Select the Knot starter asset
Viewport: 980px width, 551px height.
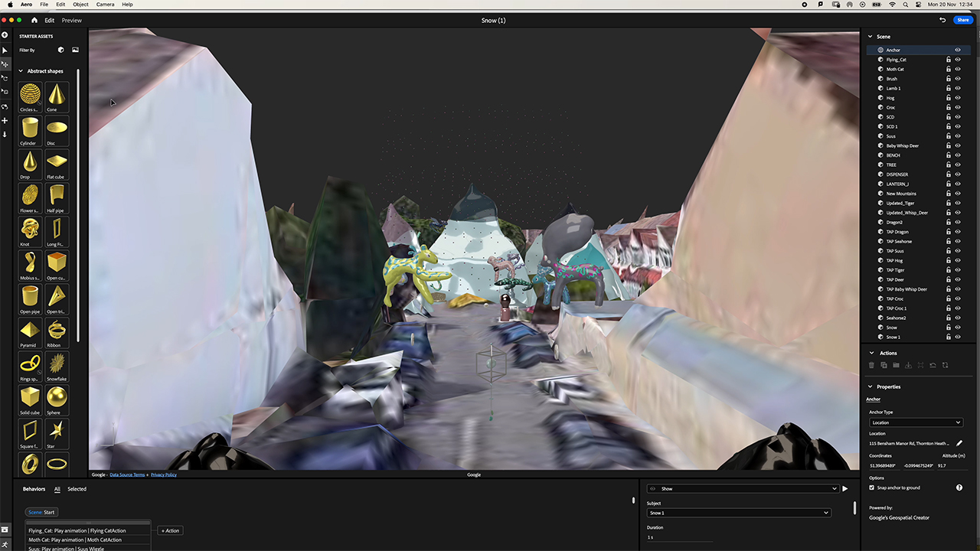pos(30,233)
